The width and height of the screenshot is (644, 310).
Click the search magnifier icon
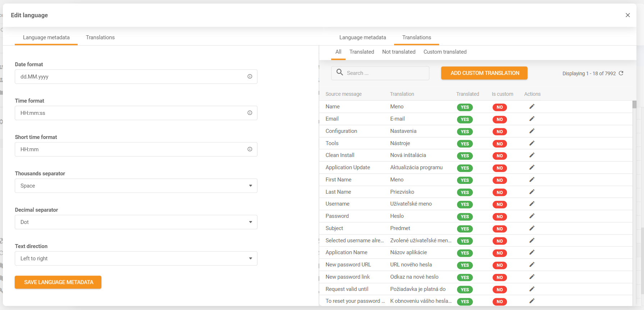point(339,72)
